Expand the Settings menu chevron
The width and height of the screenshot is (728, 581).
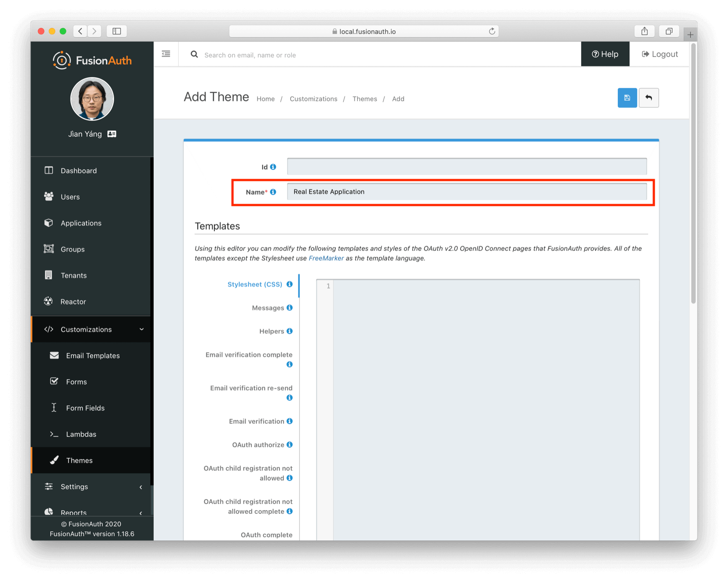[x=141, y=487]
